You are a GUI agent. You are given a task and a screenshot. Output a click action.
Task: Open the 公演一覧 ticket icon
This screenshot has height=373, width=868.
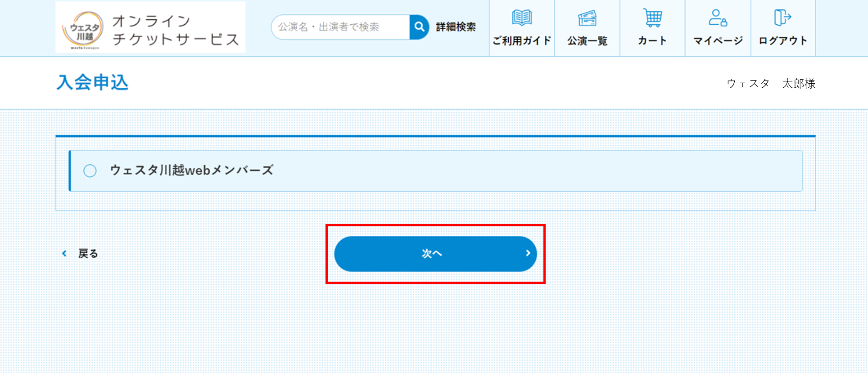pyautogui.click(x=587, y=18)
